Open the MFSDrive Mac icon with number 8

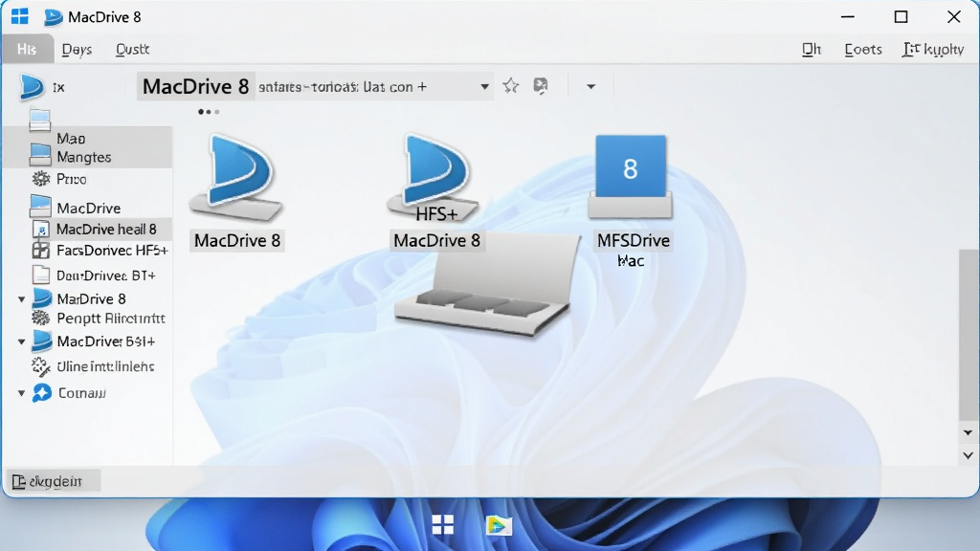[630, 176]
